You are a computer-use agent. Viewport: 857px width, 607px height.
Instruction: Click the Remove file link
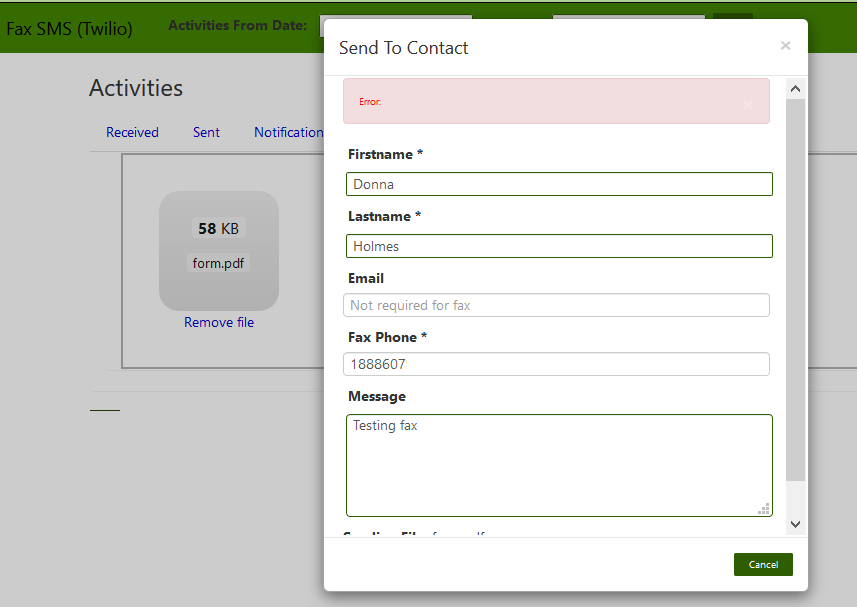coord(219,323)
